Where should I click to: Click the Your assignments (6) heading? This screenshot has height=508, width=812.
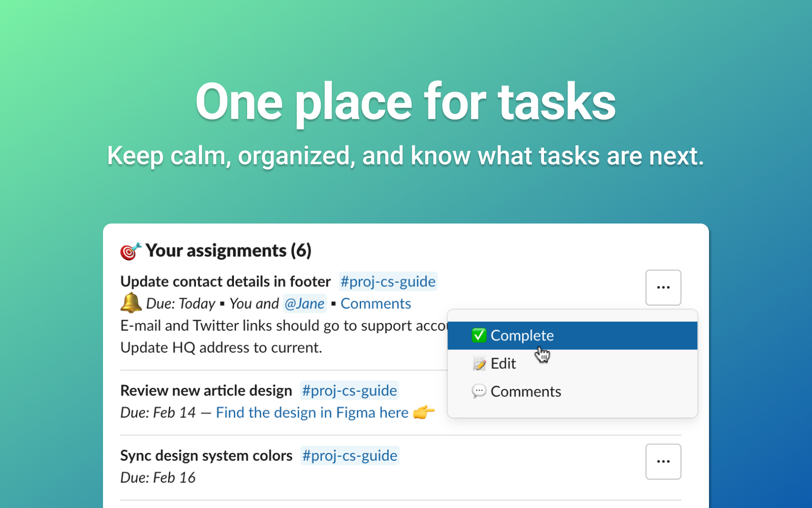click(228, 250)
